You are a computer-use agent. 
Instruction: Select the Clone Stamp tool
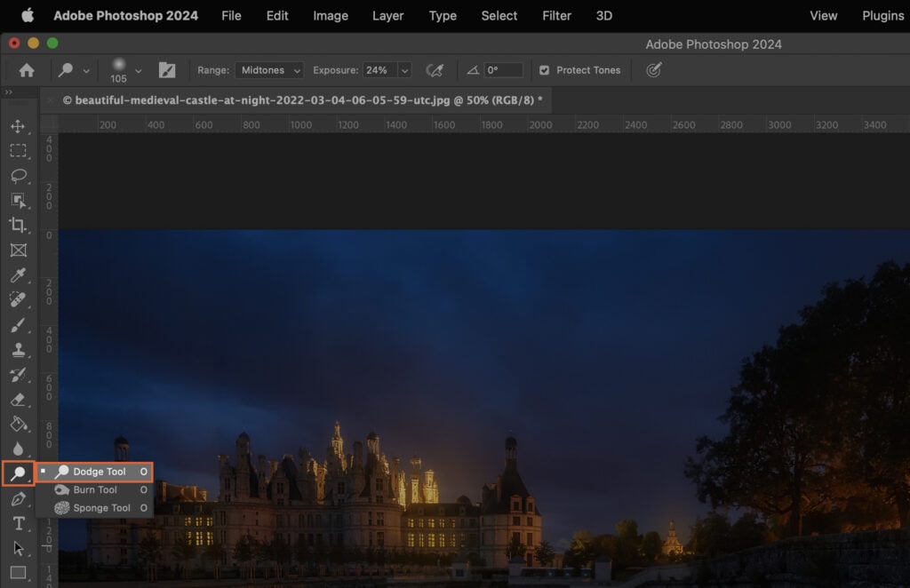click(x=18, y=350)
